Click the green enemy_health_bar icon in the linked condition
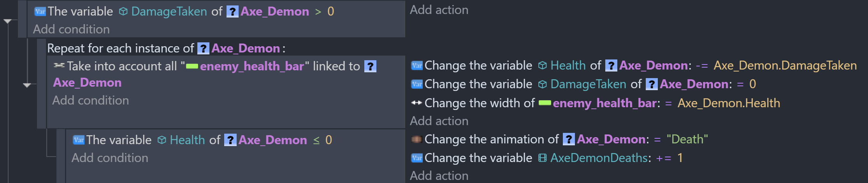This screenshot has width=868, height=183. point(192,66)
